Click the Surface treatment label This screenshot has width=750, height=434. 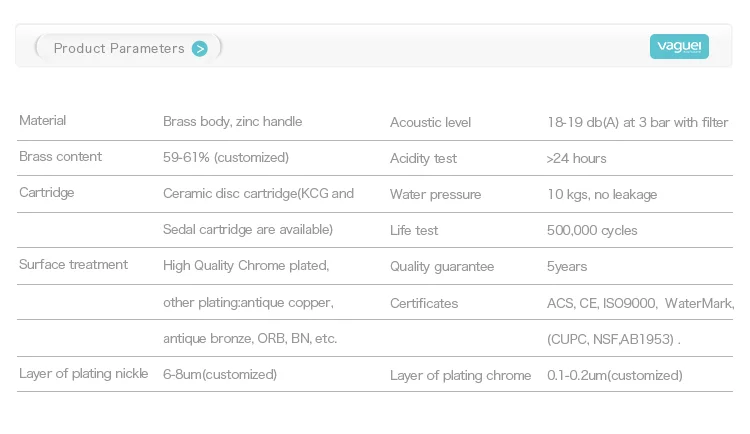[x=74, y=265]
